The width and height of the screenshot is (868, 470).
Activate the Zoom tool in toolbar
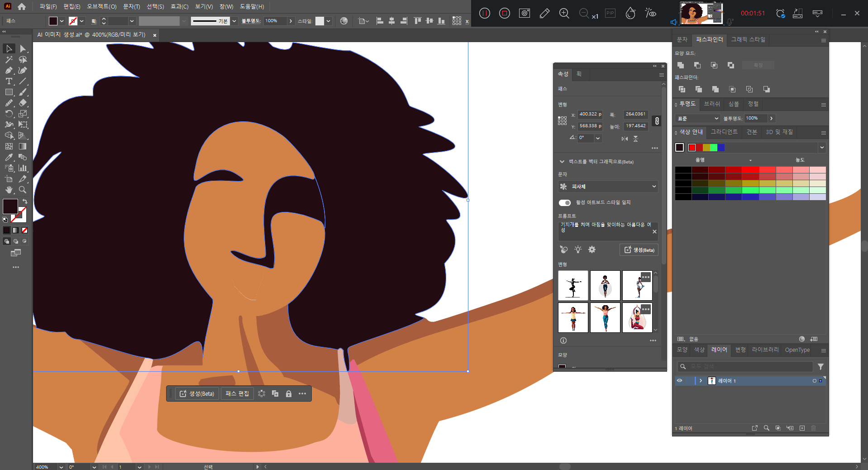click(x=22, y=190)
